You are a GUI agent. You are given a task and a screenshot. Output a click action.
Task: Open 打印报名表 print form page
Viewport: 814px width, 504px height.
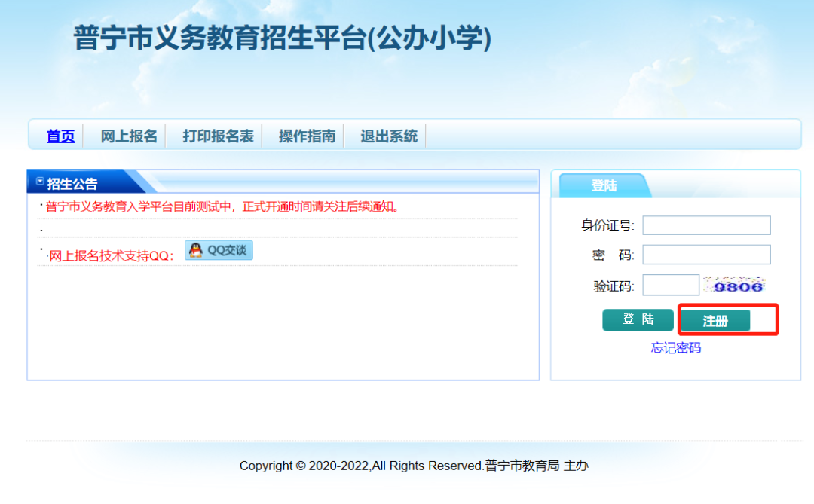click(218, 136)
